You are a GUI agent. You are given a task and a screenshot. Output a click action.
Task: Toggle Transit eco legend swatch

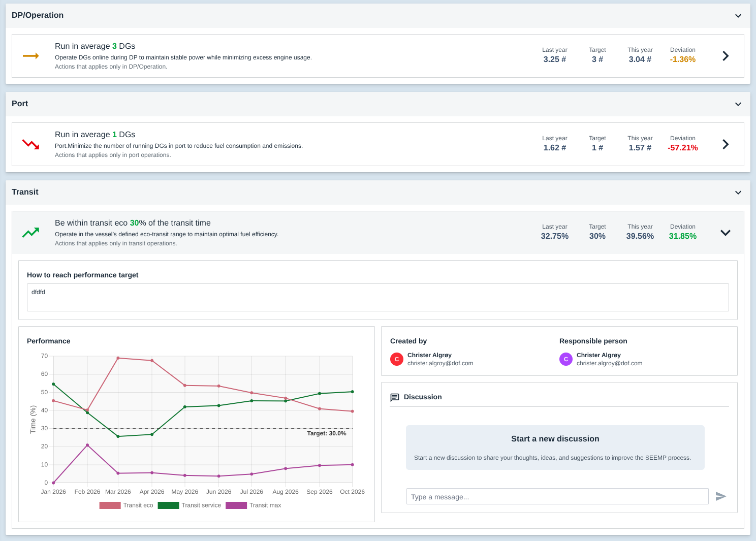click(x=110, y=505)
